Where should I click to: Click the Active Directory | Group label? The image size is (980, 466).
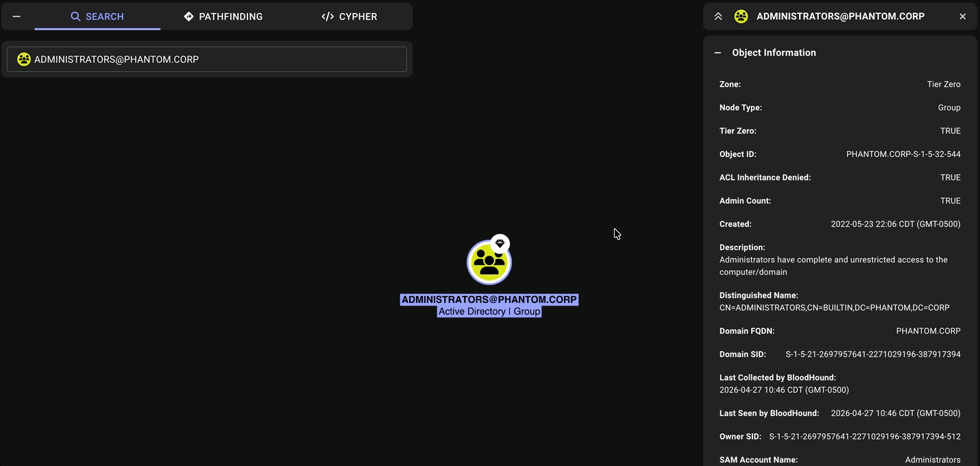point(489,311)
